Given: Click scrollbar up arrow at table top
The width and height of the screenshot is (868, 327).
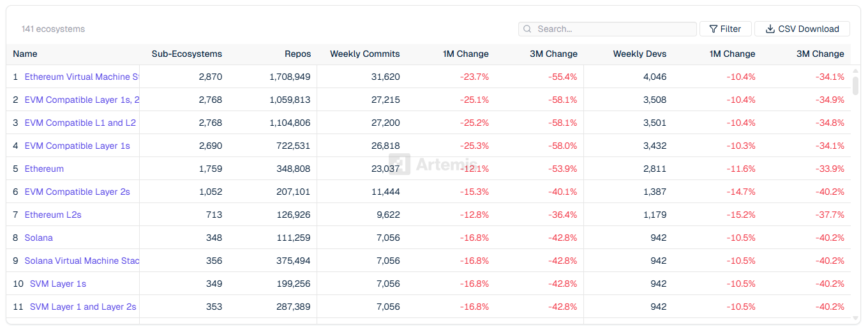Looking at the screenshot, I should [856, 70].
